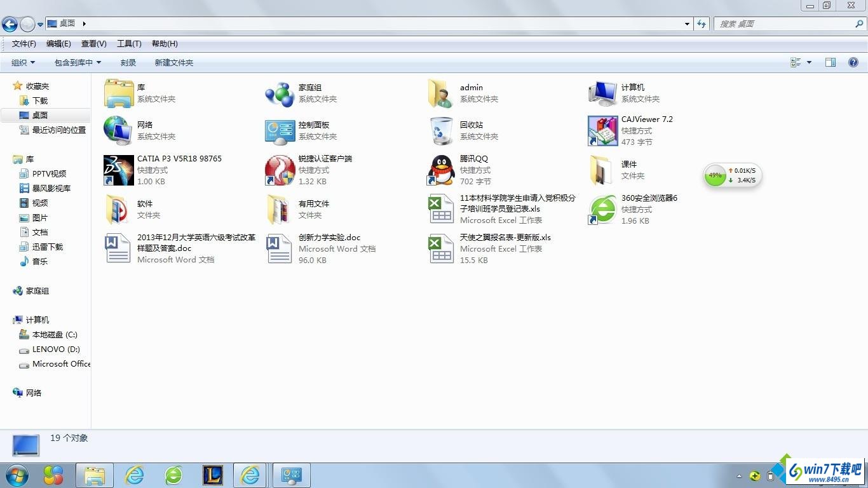Select 家庭组 in the navigation pane
The image size is (868, 488).
(37, 290)
